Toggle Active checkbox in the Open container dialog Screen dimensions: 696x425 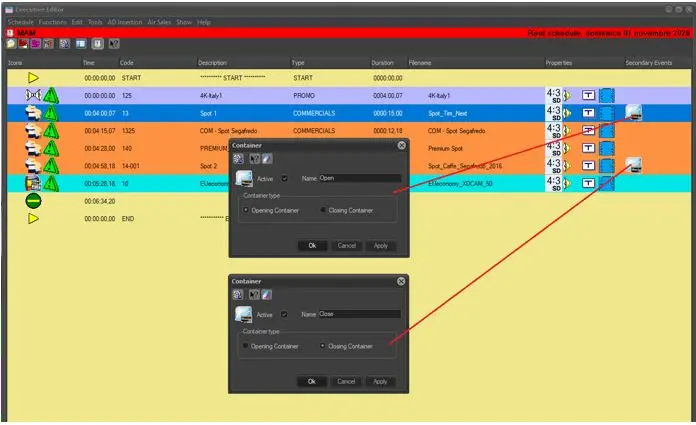click(285, 179)
